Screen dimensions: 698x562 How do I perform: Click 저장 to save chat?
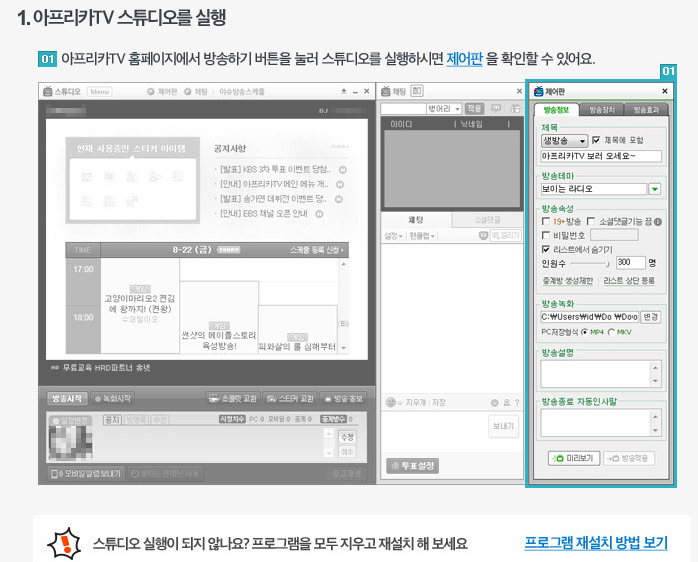(x=438, y=403)
